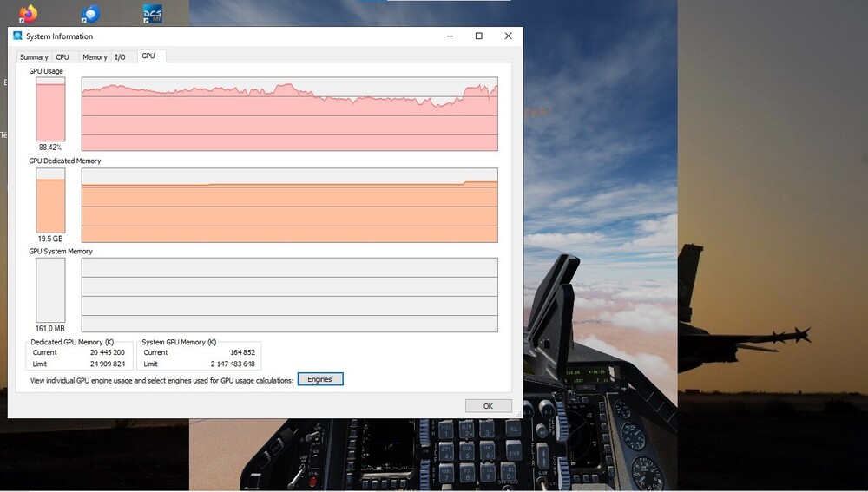The width and height of the screenshot is (868, 492).
Task: Launch the DCS MT desktop shortcut
Action: click(x=152, y=13)
